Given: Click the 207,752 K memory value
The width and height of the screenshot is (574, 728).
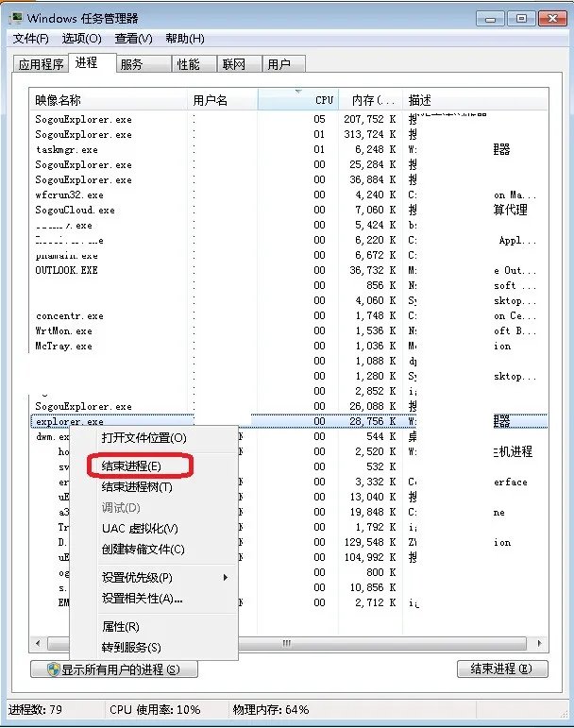Looking at the screenshot, I should (369, 119).
